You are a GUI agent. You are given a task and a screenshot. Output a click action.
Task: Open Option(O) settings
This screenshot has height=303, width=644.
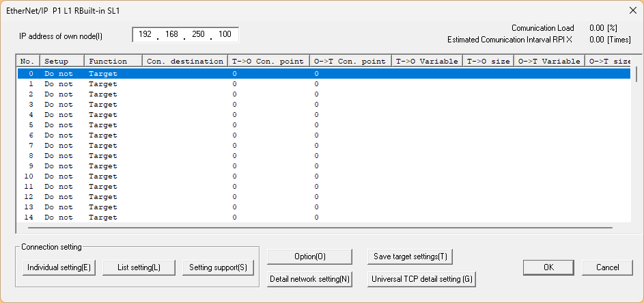point(309,256)
